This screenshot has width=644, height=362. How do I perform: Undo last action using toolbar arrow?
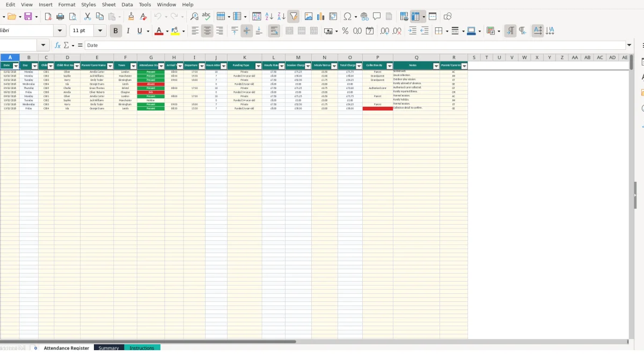tap(158, 17)
